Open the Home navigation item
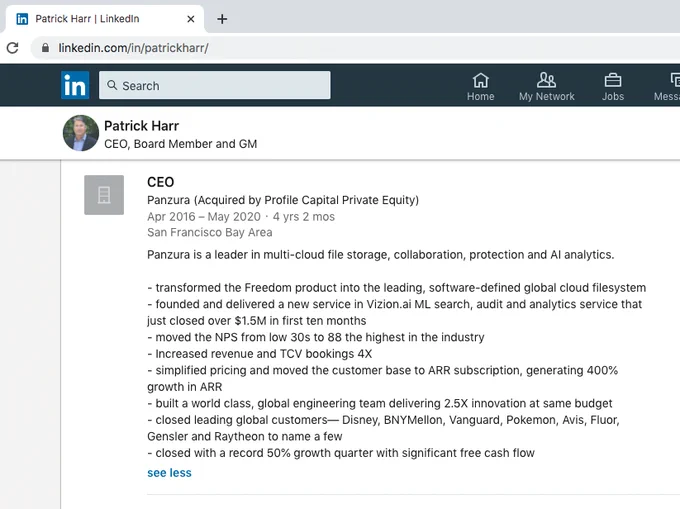 click(x=481, y=87)
